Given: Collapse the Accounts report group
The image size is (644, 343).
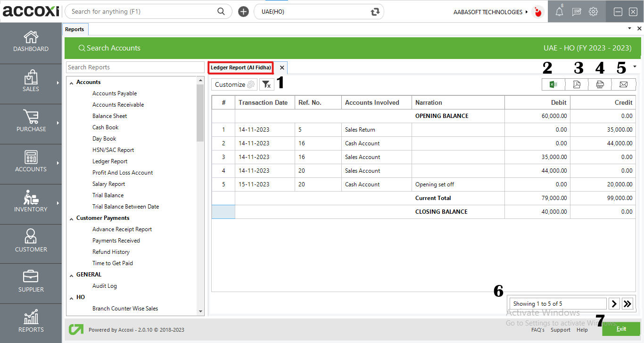Looking at the screenshot, I should point(72,83).
